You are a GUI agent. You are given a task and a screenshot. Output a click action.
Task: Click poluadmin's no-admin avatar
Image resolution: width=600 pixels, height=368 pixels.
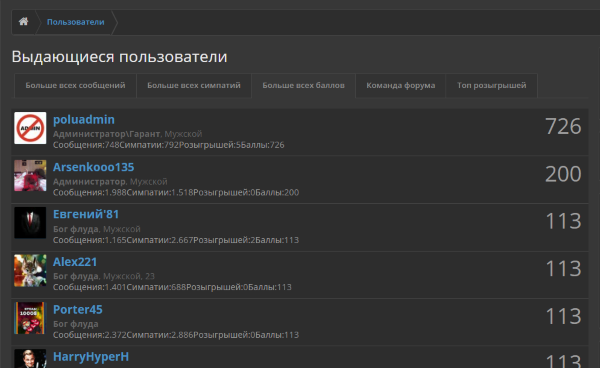click(30, 128)
